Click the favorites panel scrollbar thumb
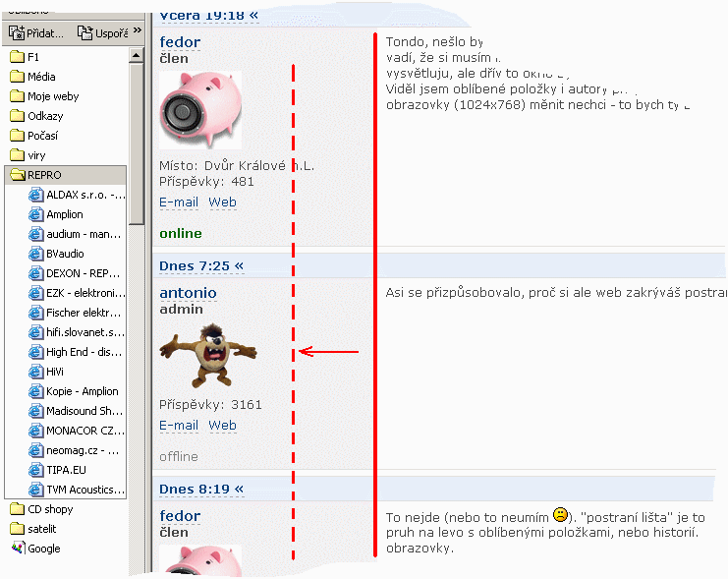This screenshot has width=728, height=579. [x=136, y=145]
